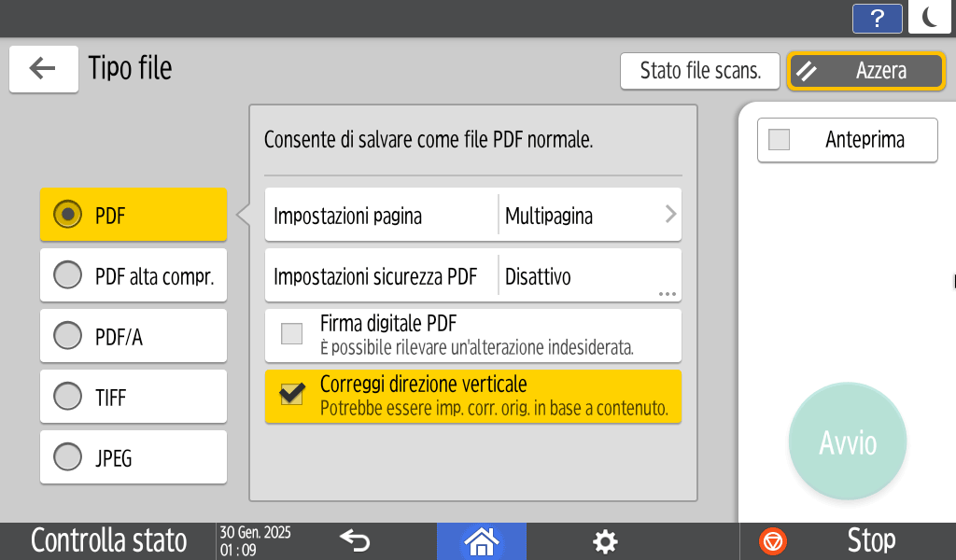Tap the red Stop icon
Image resolution: width=956 pixels, height=560 pixels.
pyautogui.click(x=773, y=541)
